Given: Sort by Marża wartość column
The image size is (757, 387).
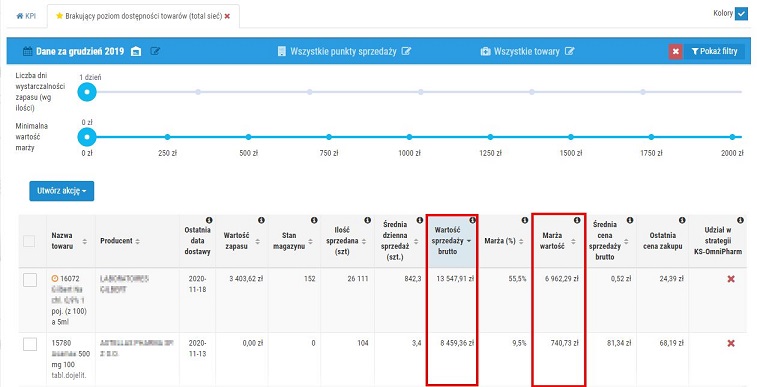Looking at the screenshot, I should [x=574, y=241].
